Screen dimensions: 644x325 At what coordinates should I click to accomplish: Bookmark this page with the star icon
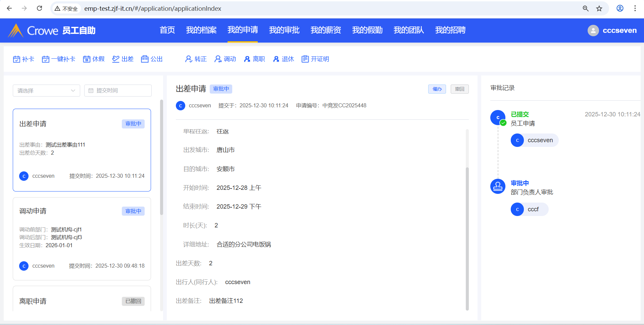point(599,9)
